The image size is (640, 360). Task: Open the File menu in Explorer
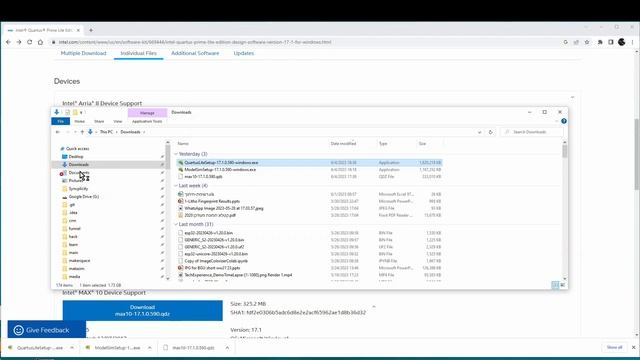pyautogui.click(x=60, y=121)
